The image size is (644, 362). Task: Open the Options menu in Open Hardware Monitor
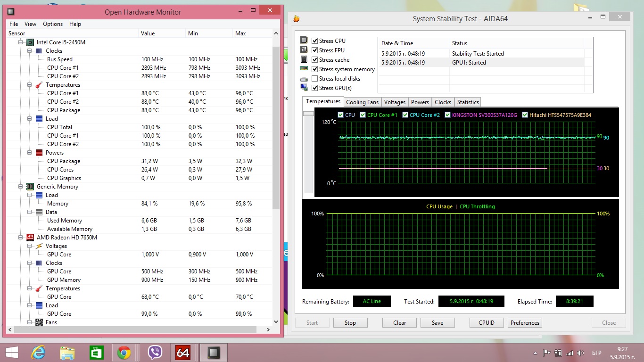(x=53, y=24)
